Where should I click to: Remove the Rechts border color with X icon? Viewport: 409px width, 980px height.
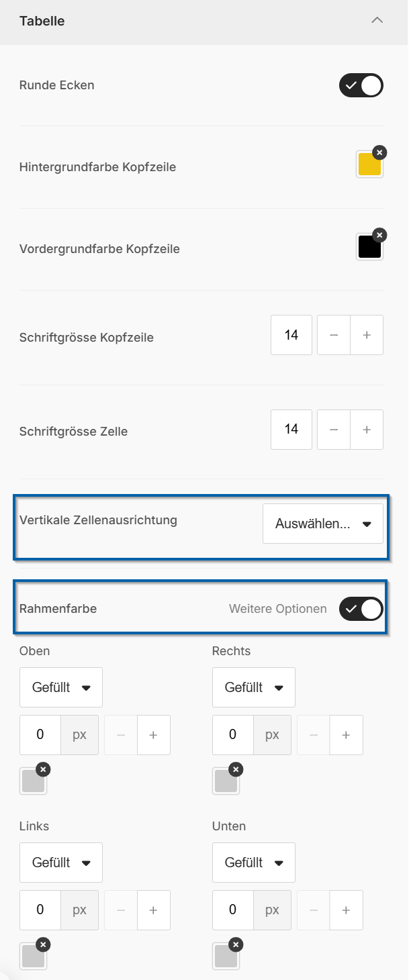tap(235, 769)
